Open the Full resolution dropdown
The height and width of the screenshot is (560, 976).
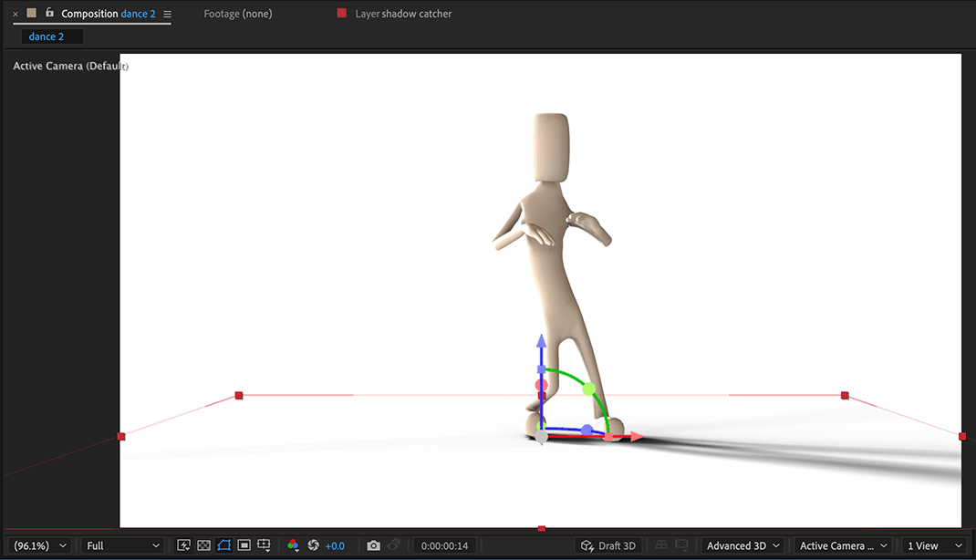point(122,545)
